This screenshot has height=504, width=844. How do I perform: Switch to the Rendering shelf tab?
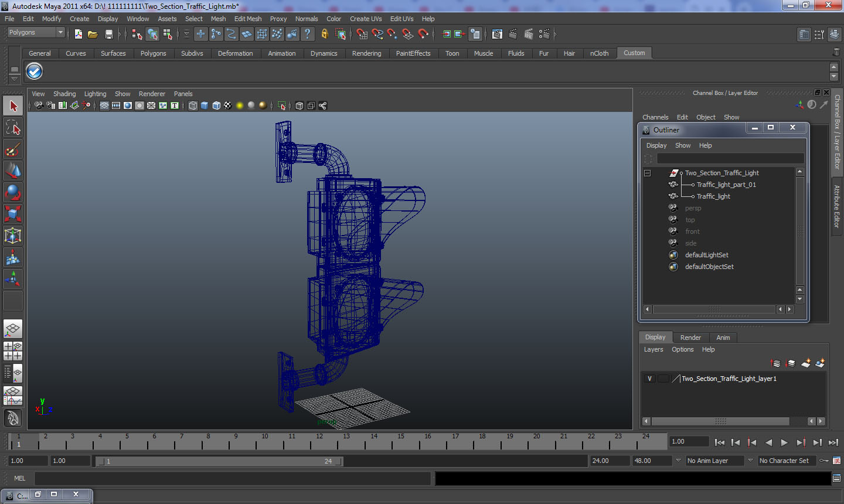366,53
